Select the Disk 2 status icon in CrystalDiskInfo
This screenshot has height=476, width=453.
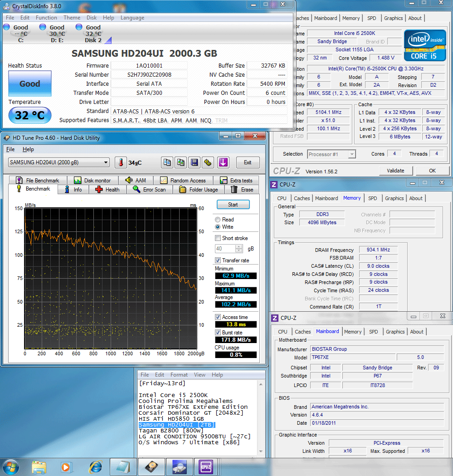click(x=79, y=27)
